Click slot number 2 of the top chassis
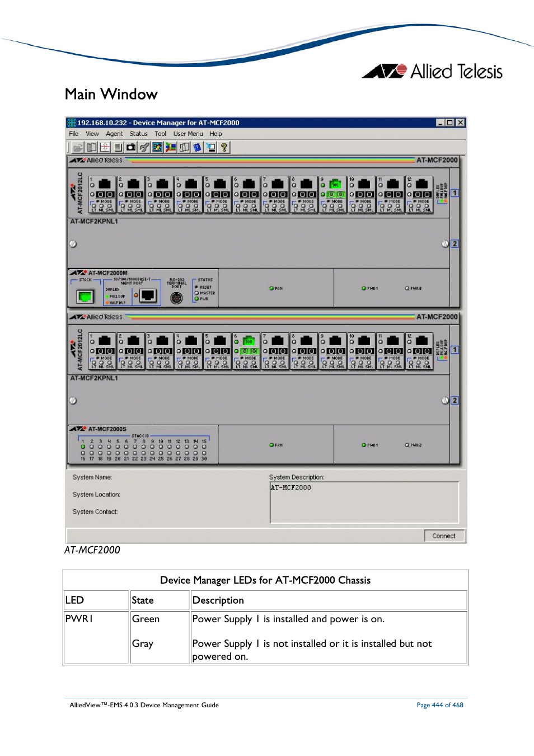 [x=455, y=244]
